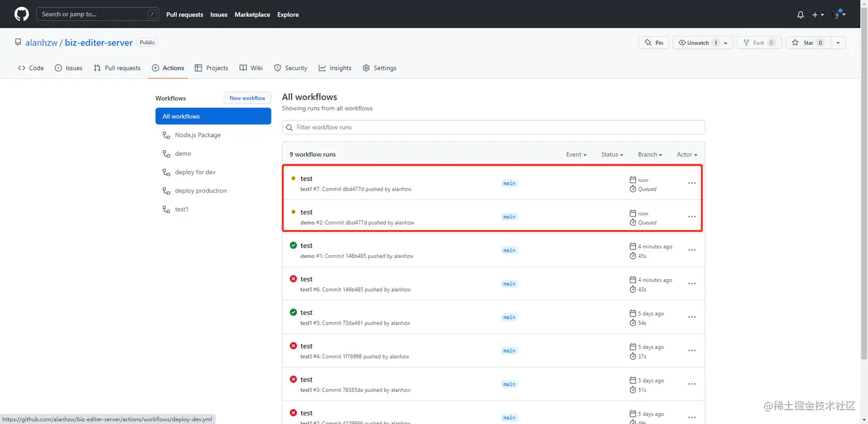Screen dimensions: 868x424
Task: Open the user avatar menu
Action: click(839, 14)
